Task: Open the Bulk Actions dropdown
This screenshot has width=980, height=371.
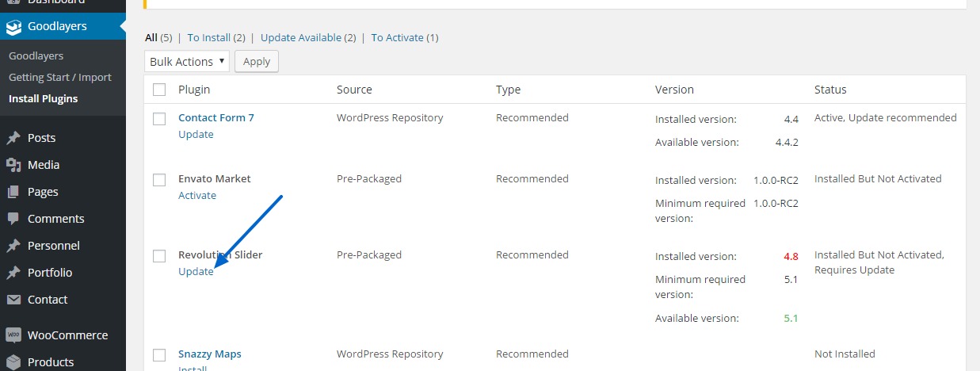Action: [x=187, y=62]
